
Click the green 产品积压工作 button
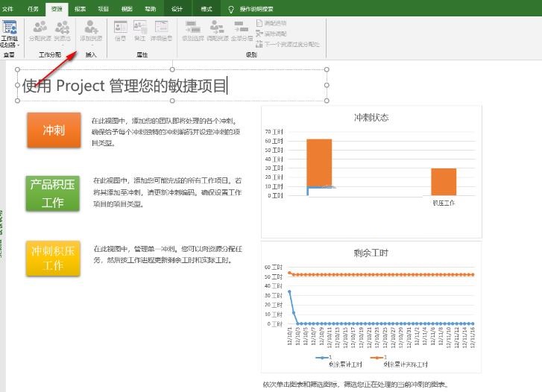[x=52, y=193]
